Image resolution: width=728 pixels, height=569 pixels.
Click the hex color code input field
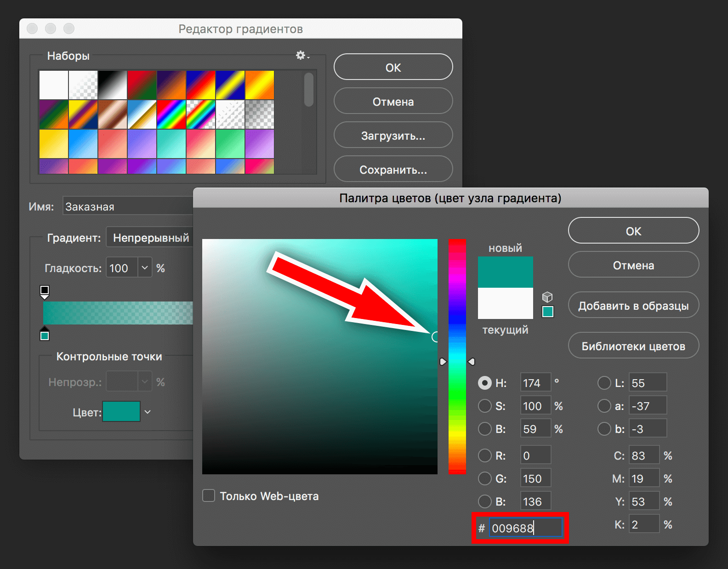(525, 528)
